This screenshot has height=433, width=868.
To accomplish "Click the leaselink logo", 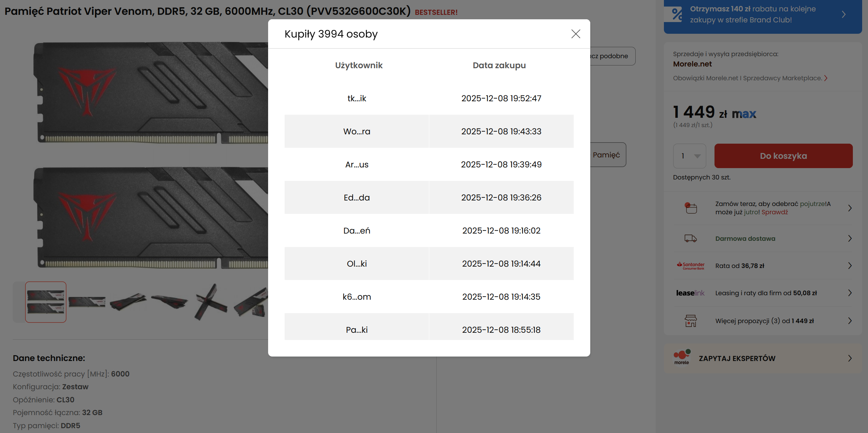I will (690, 293).
